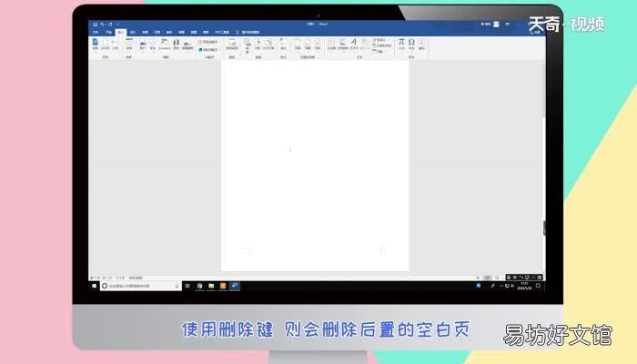Open the notification center on the taskbar

(538, 286)
